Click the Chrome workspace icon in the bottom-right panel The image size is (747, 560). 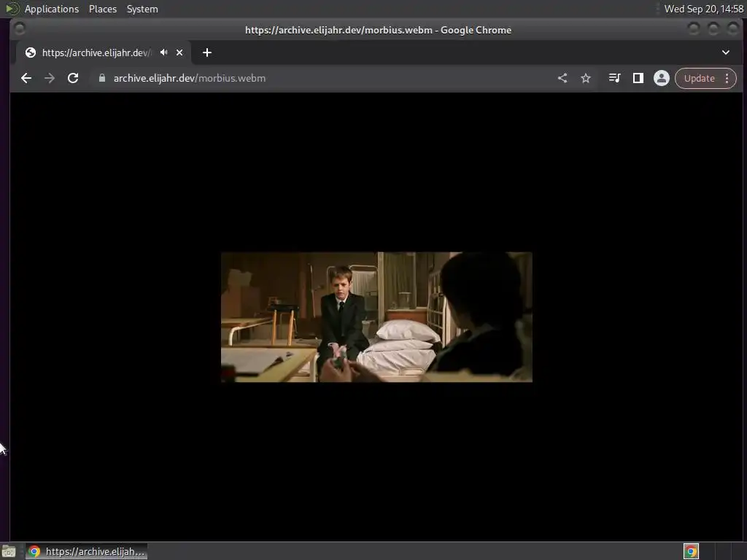tap(691, 551)
